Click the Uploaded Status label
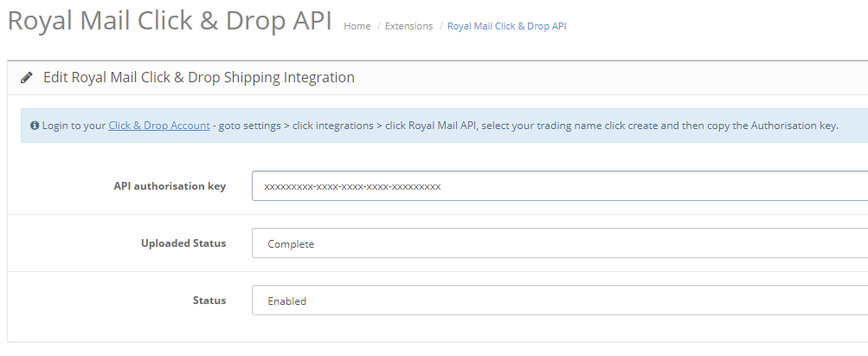The height and width of the screenshot is (356, 868). [183, 243]
